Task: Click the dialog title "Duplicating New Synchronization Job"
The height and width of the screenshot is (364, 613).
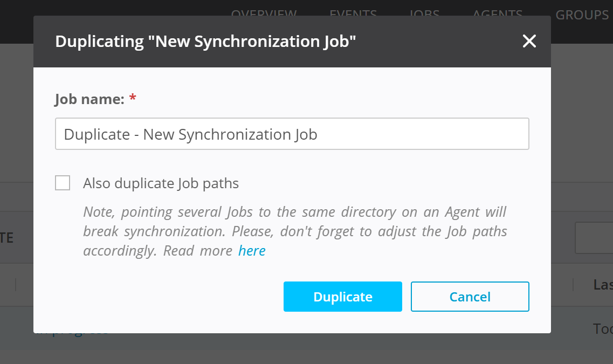Action: [205, 42]
